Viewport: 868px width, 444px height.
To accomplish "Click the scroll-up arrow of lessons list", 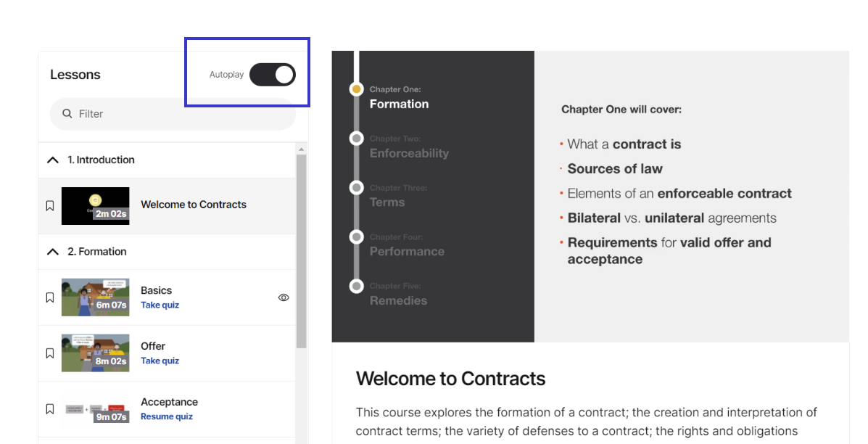I will click(x=301, y=149).
